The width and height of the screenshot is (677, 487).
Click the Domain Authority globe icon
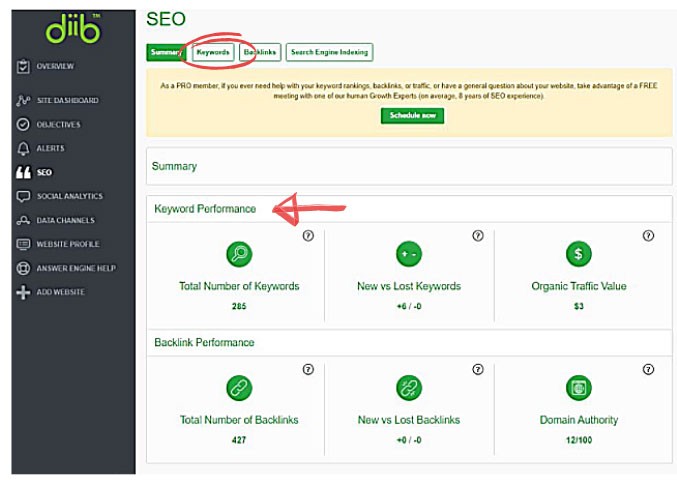click(x=578, y=387)
